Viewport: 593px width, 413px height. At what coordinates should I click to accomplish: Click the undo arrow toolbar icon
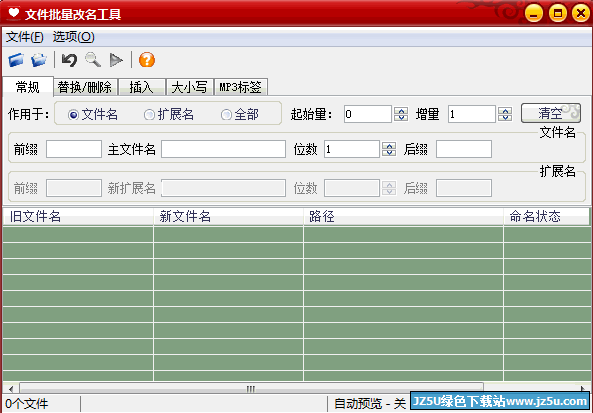pos(69,60)
